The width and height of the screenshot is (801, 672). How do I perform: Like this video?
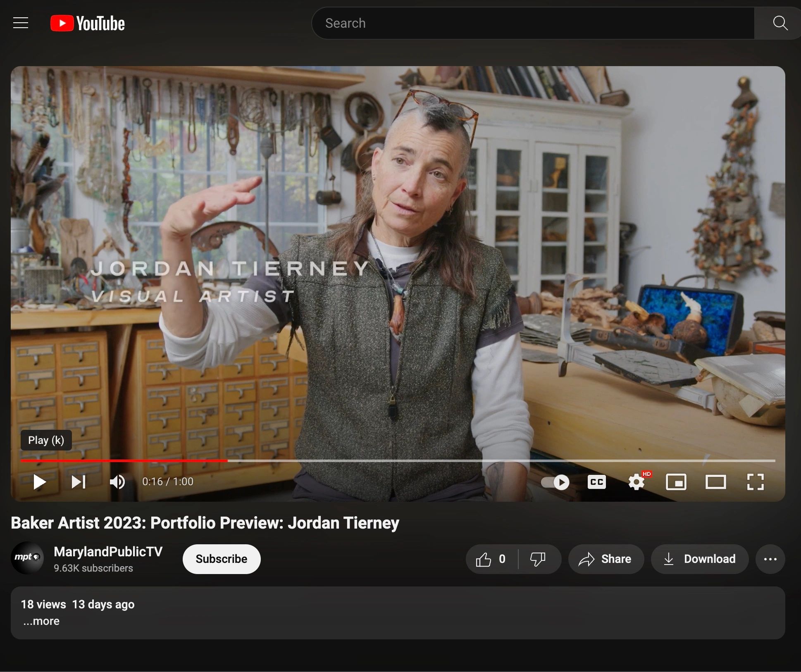pos(491,559)
